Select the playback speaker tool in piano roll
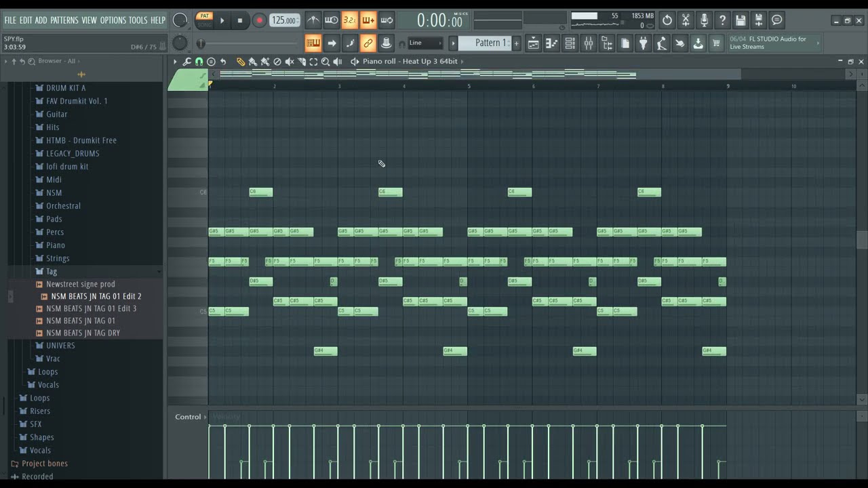The height and width of the screenshot is (488, 868). [x=338, y=62]
